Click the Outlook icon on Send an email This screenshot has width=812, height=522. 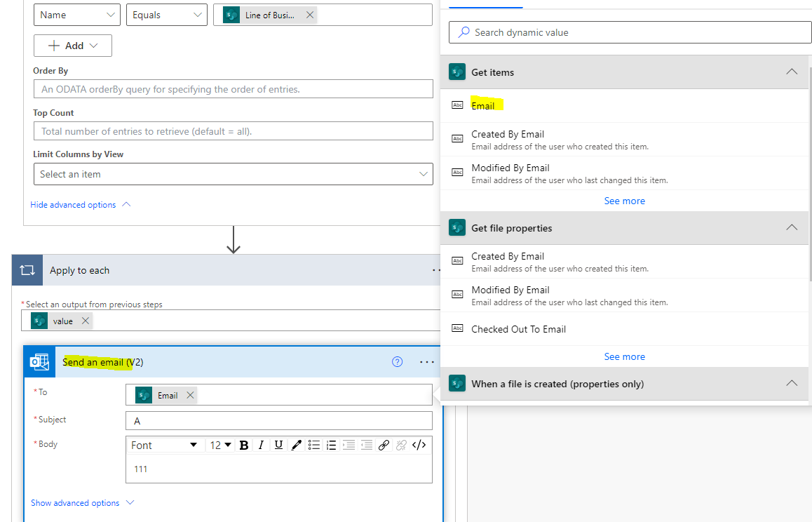[39, 362]
